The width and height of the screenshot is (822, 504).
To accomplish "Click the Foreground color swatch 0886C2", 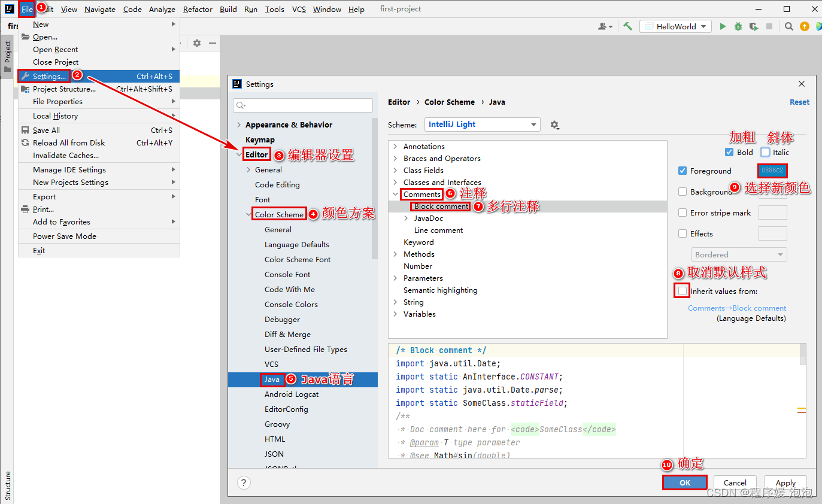I will tap(772, 171).
